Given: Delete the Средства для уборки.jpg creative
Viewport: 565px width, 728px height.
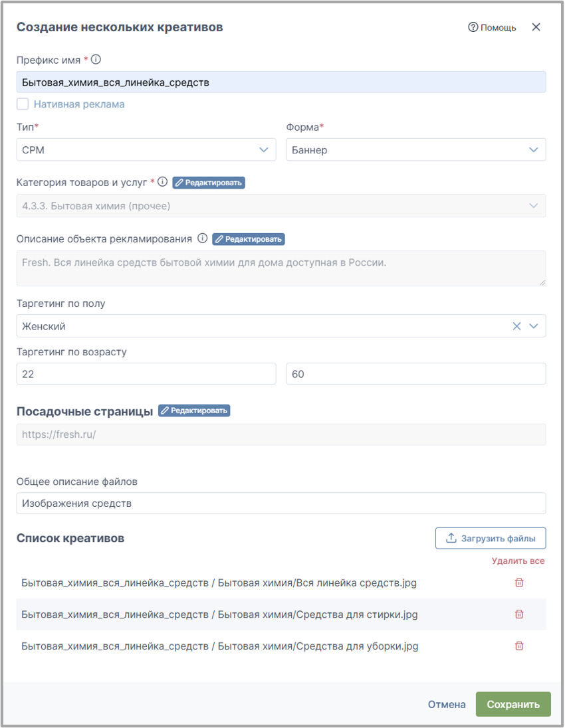Looking at the screenshot, I should tap(519, 646).
